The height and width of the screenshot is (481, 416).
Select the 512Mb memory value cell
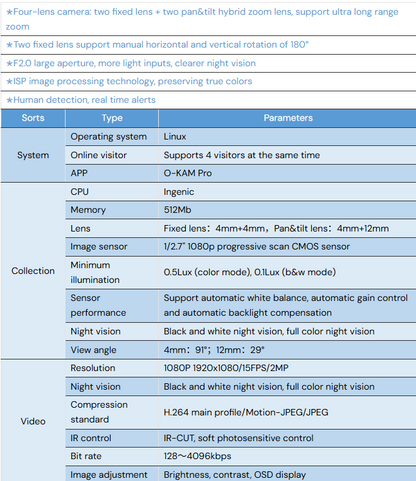click(288, 210)
